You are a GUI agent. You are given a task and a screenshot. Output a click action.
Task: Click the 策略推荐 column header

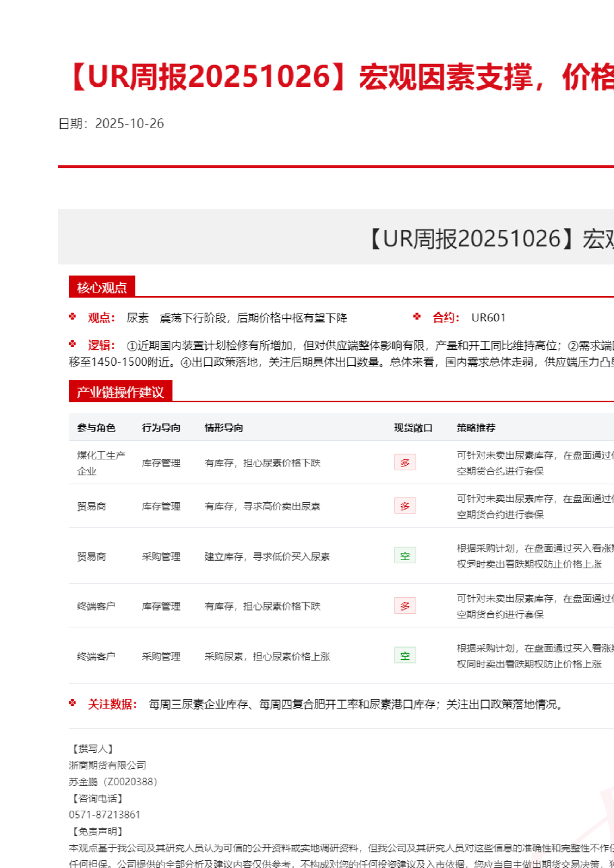coord(476,428)
